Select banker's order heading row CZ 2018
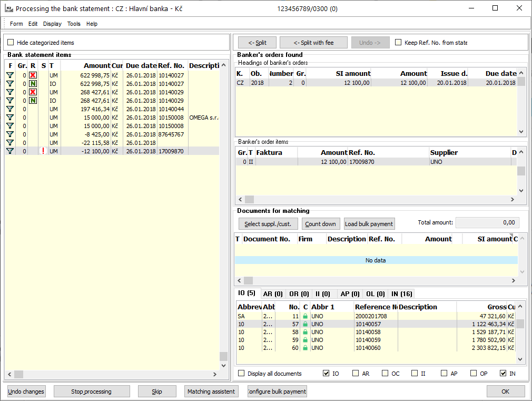Viewport: 532px width, 401px height. (x=376, y=83)
